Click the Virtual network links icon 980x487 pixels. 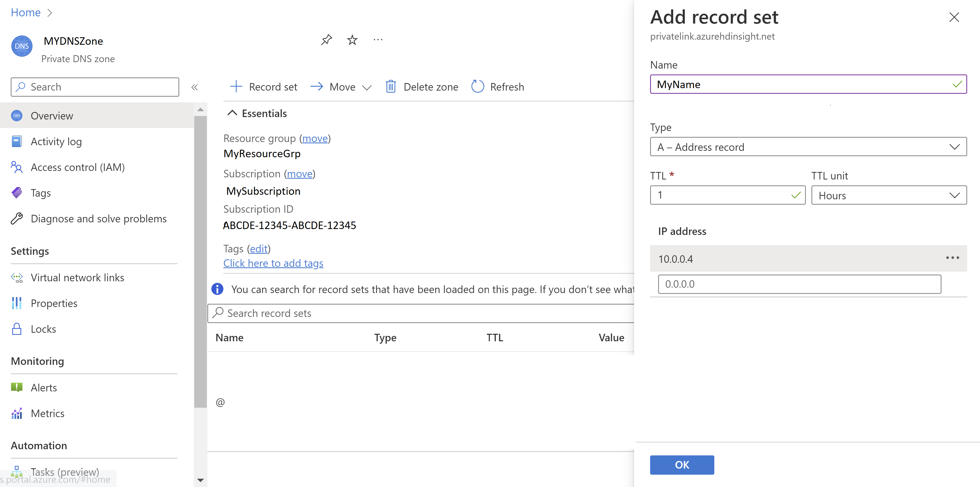coord(17,277)
